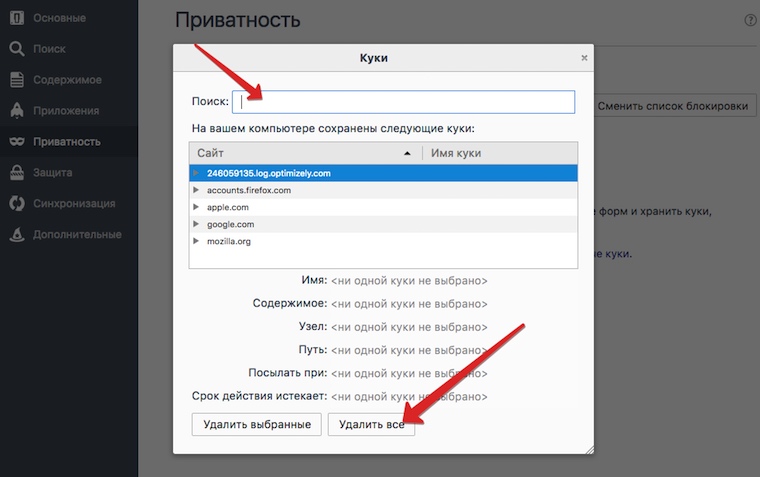
Task: Open the Приложения settings section
Action: [66, 111]
